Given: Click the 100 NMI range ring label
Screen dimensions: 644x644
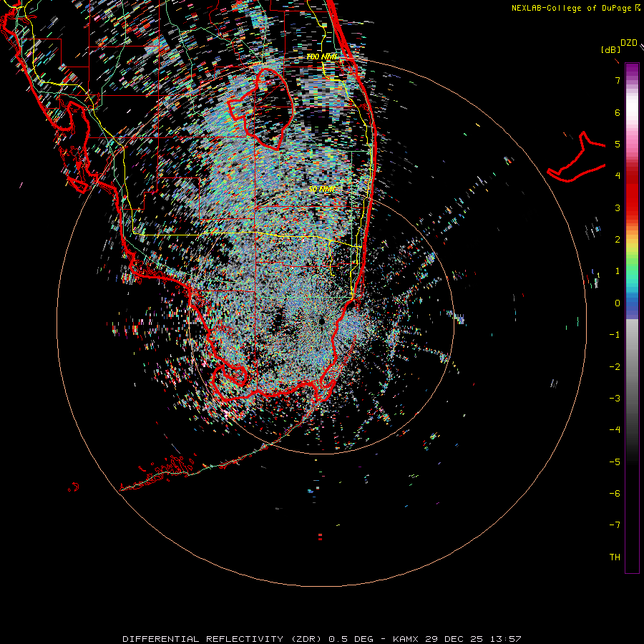Looking at the screenshot, I should pyautogui.click(x=323, y=57).
